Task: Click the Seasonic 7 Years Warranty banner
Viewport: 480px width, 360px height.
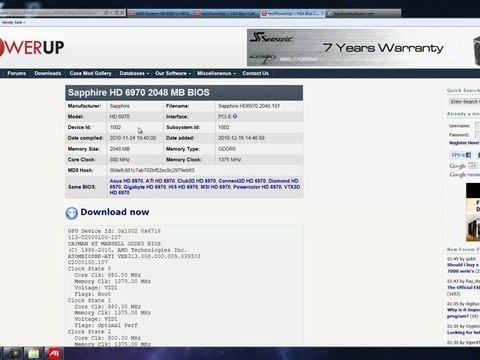Action: pos(363,47)
